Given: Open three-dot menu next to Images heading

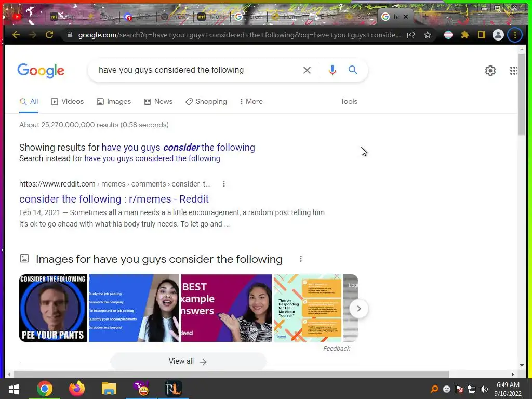Looking at the screenshot, I should click(x=301, y=259).
